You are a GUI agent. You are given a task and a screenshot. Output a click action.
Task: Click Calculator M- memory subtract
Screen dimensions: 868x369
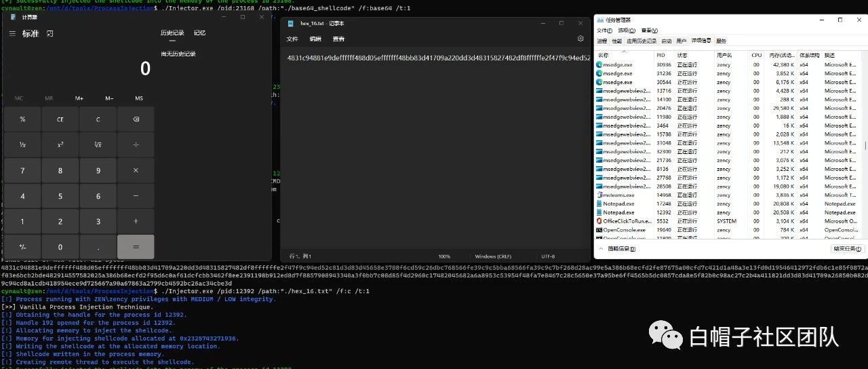tap(109, 98)
